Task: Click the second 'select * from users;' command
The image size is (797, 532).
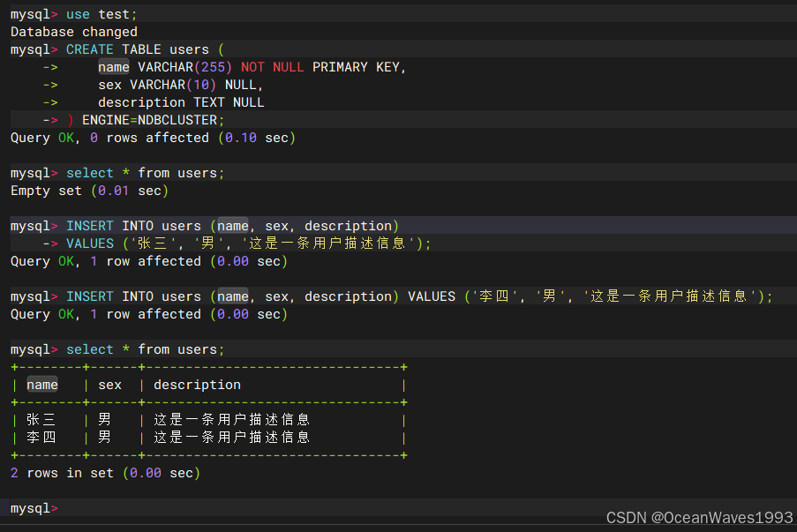Action: click(x=117, y=349)
